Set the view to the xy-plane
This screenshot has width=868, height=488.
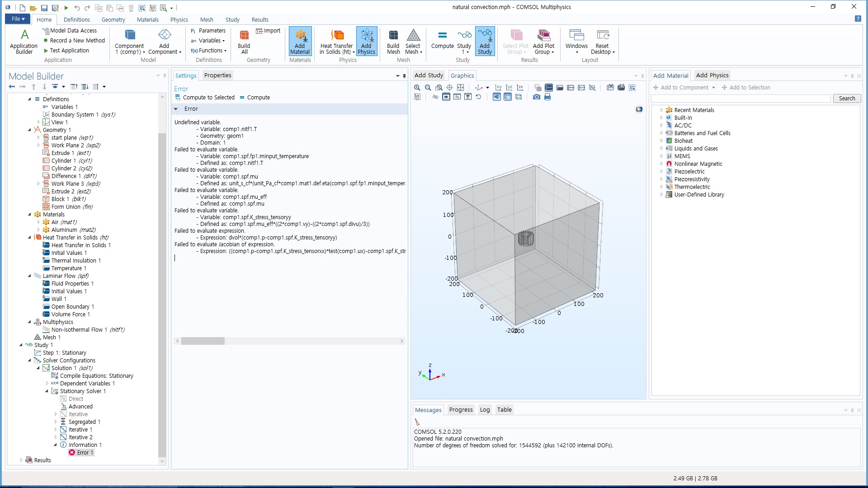[498, 88]
